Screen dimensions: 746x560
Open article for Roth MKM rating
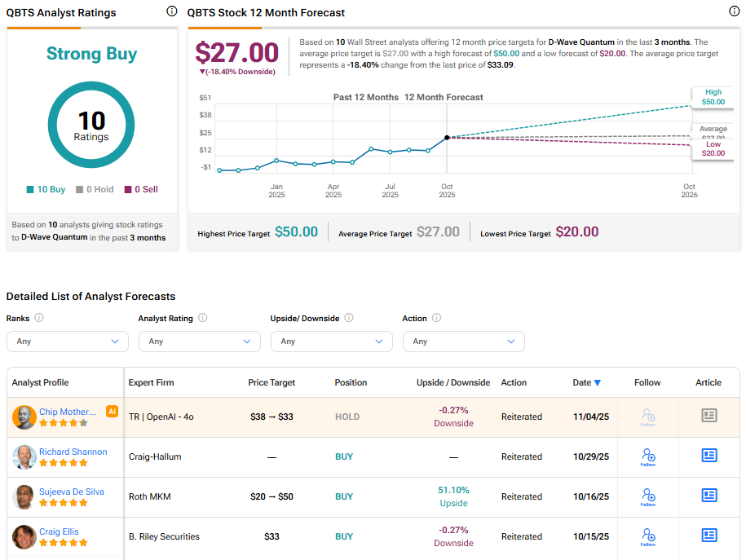[x=708, y=496]
